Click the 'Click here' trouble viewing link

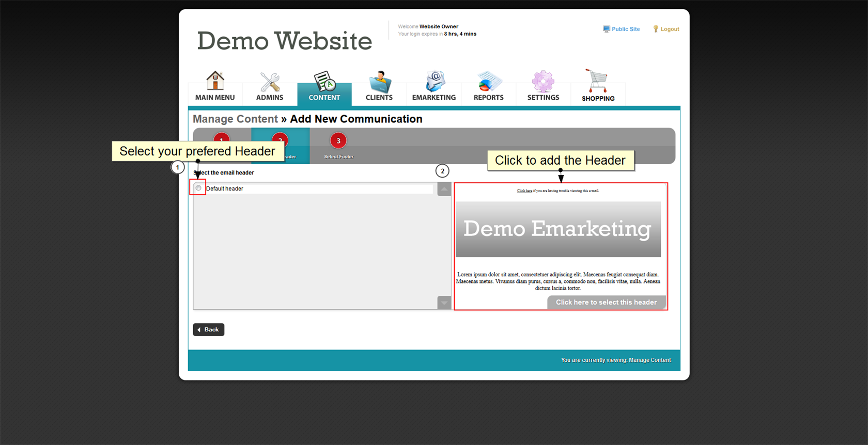click(x=524, y=191)
